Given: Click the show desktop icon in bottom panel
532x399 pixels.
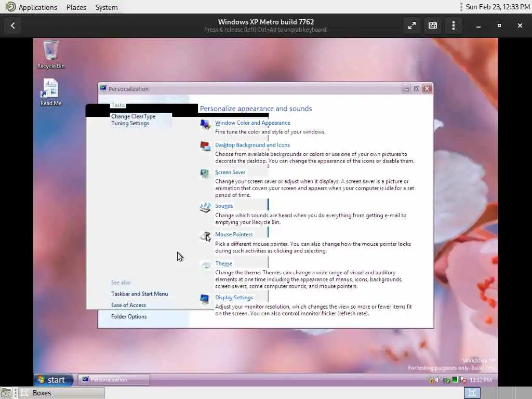Looking at the screenshot, I should click(x=6, y=393).
